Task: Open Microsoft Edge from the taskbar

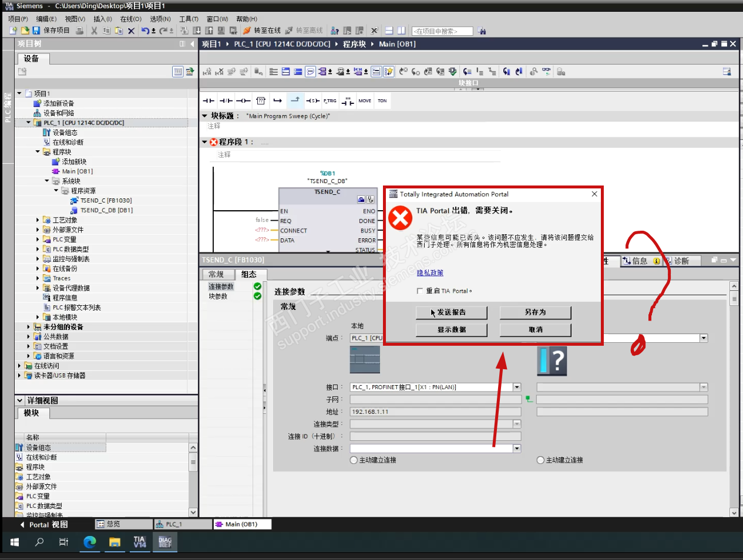Action: 90,542
